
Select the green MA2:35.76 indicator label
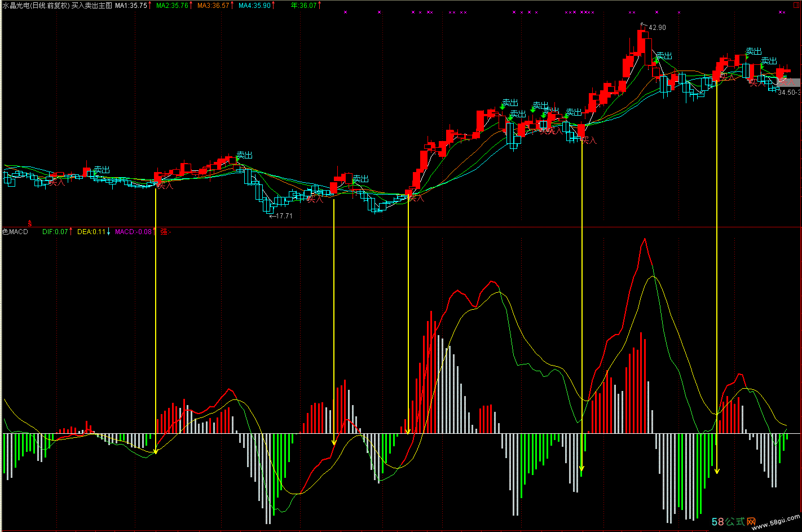click(x=172, y=6)
